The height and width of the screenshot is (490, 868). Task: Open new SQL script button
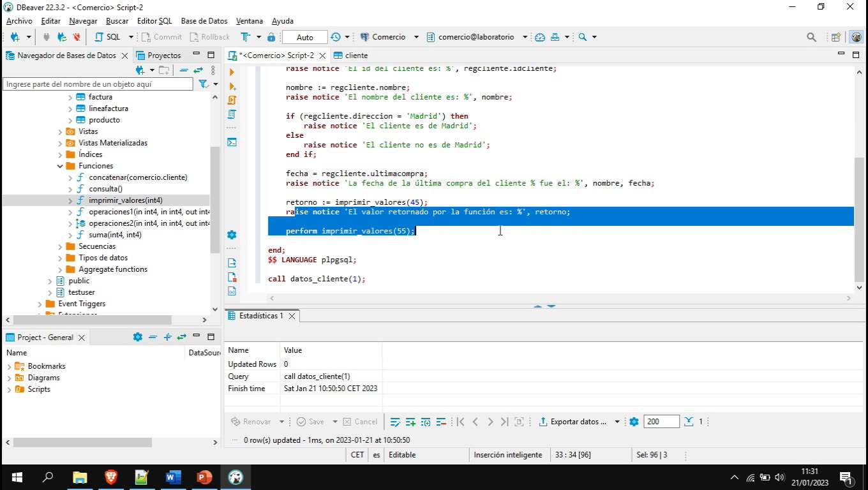point(108,37)
